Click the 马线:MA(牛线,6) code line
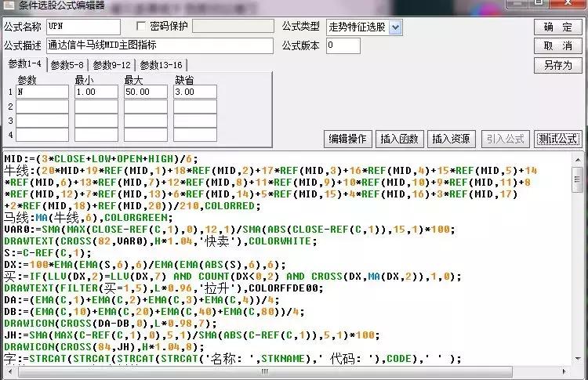 (88, 218)
